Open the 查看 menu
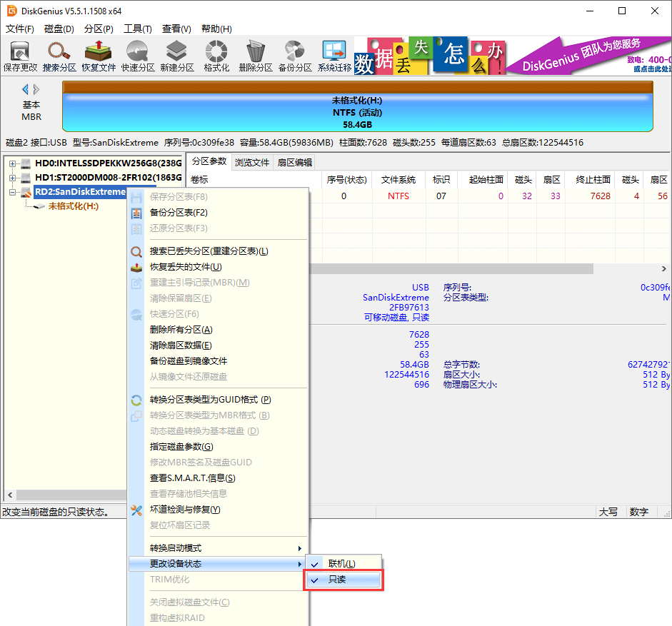 (176, 29)
